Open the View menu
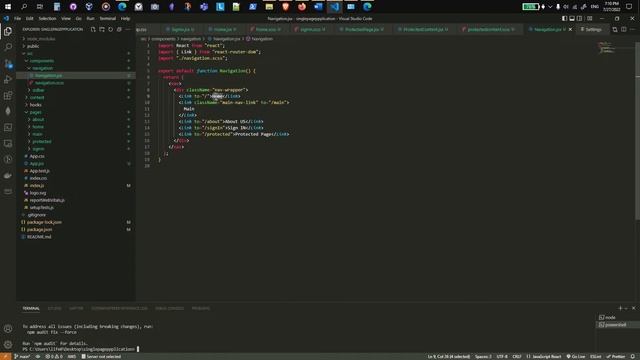The width and height of the screenshot is (640, 360). tap(66, 18)
